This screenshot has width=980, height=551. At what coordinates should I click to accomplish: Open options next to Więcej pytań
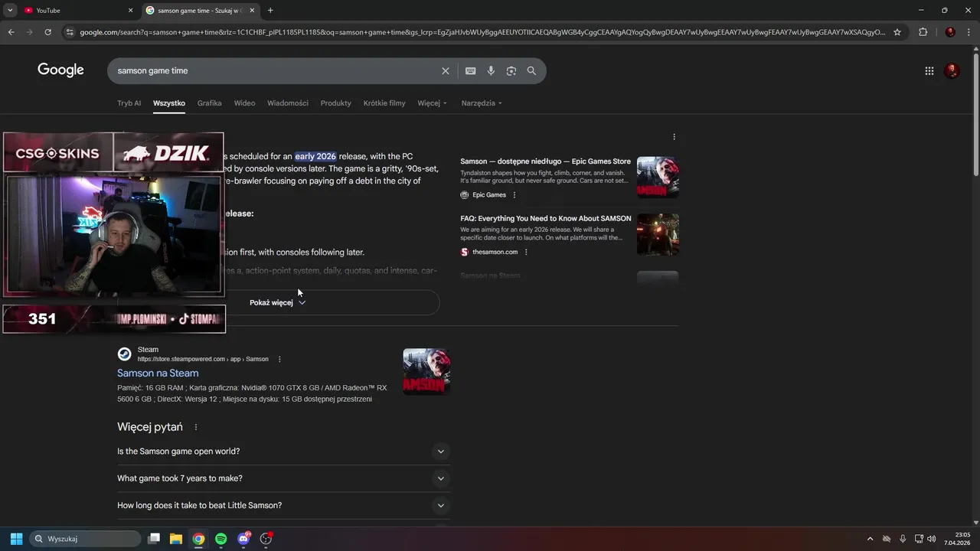196,427
